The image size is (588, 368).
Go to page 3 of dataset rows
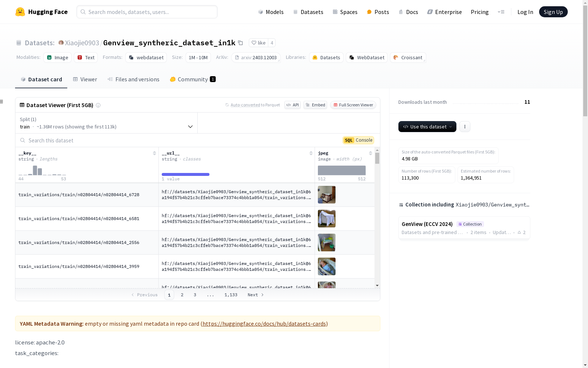point(195,295)
